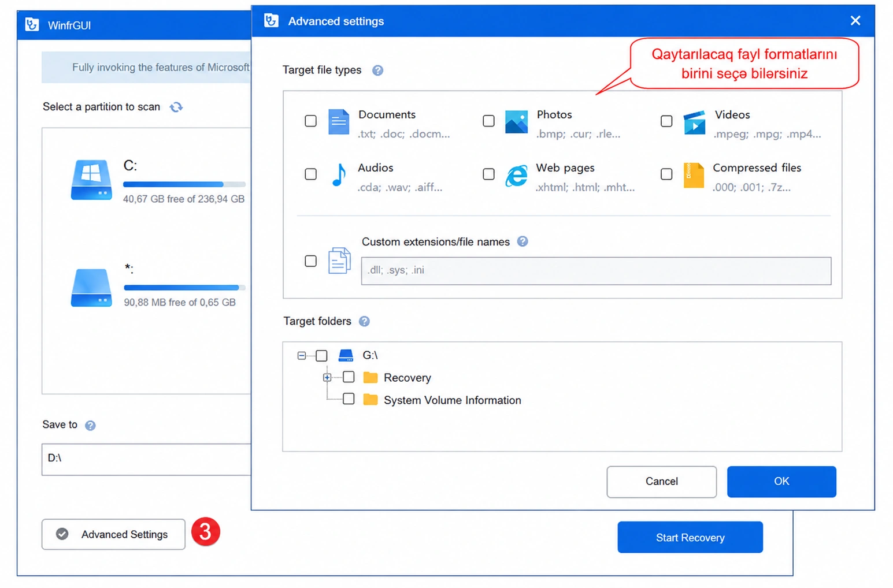
Task: Open help for Custom extensions/file names
Action: click(x=523, y=241)
